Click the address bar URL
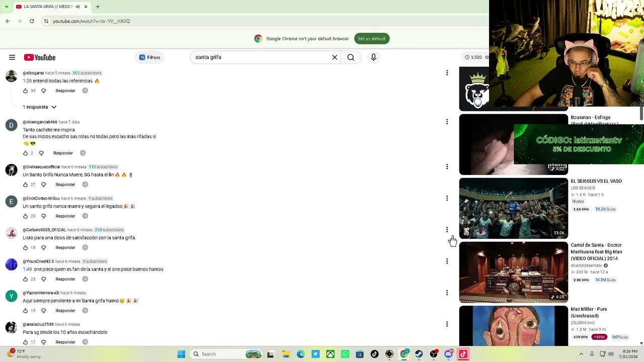Screen dimensions: 644x362 point(91,21)
